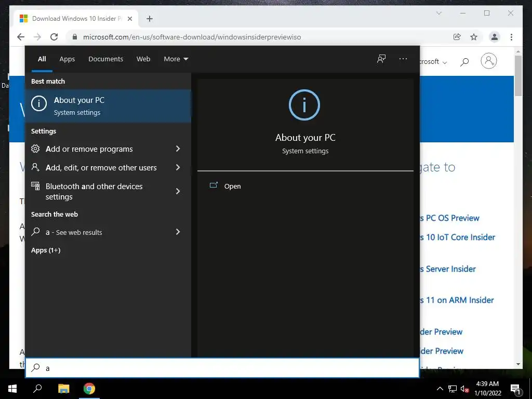
Task: Reload the Chrome page
Action: [54, 37]
